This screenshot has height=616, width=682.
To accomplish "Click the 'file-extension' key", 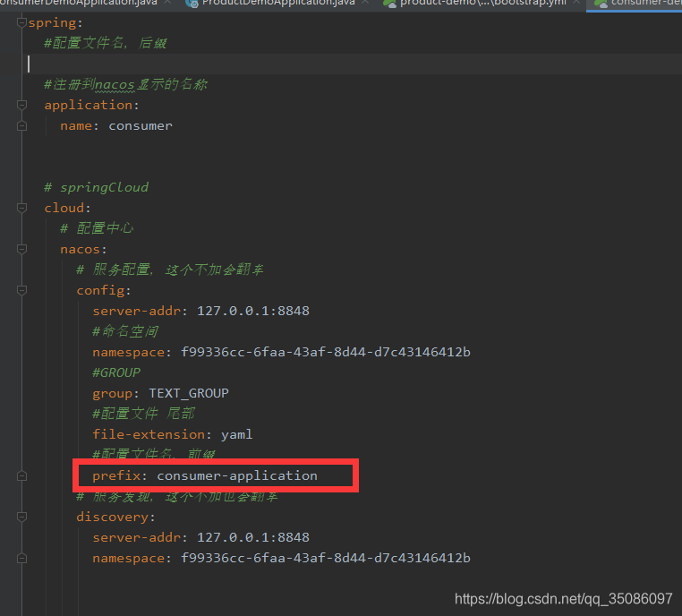I will [149, 434].
